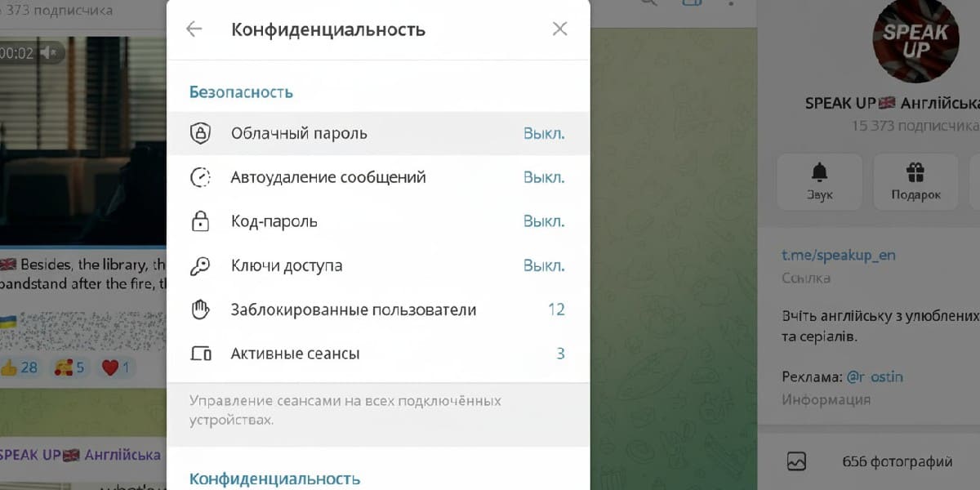980x490 pixels.
Task: Click the 15 373 подписчика subscriber count in channel info
Action: [x=915, y=126]
